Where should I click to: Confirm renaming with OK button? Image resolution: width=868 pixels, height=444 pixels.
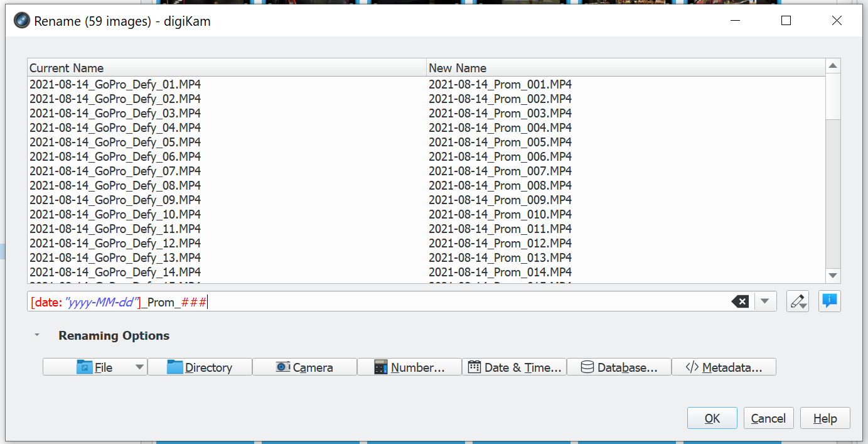point(712,418)
